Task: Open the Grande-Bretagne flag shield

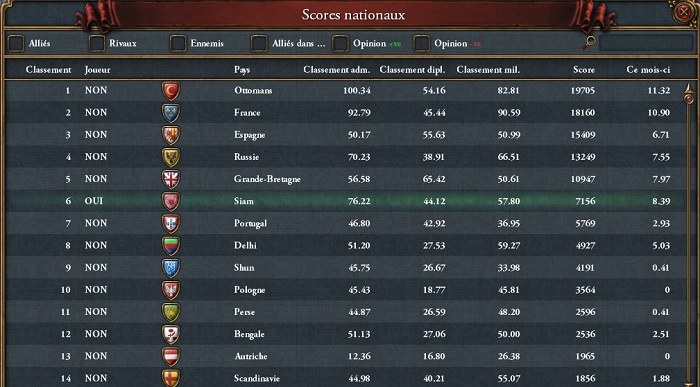Action: pos(171,179)
